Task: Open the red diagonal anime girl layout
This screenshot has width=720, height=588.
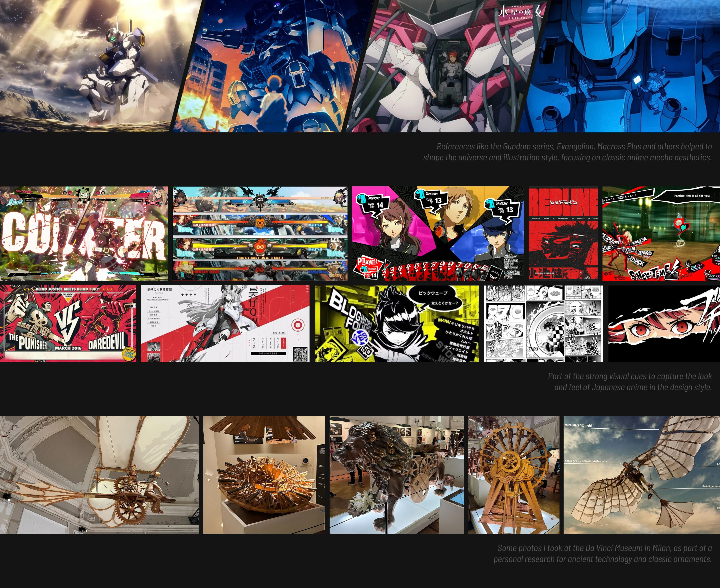Action: coord(225,323)
